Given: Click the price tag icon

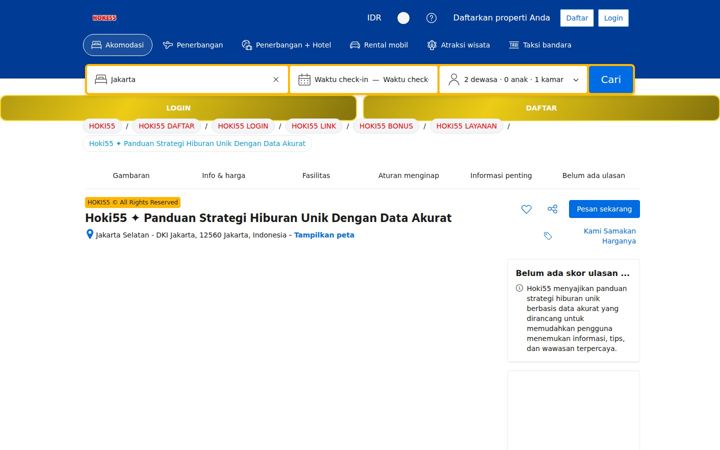Looking at the screenshot, I should (548, 236).
